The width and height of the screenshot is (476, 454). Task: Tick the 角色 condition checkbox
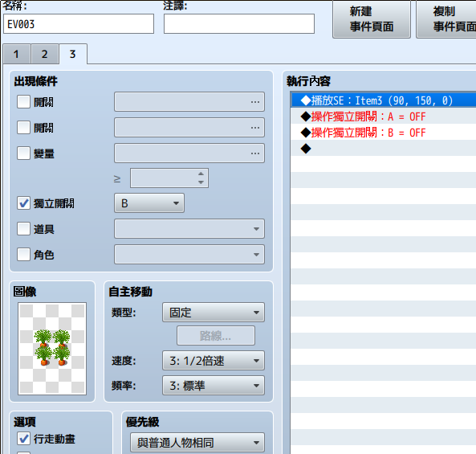pyautogui.click(x=23, y=255)
